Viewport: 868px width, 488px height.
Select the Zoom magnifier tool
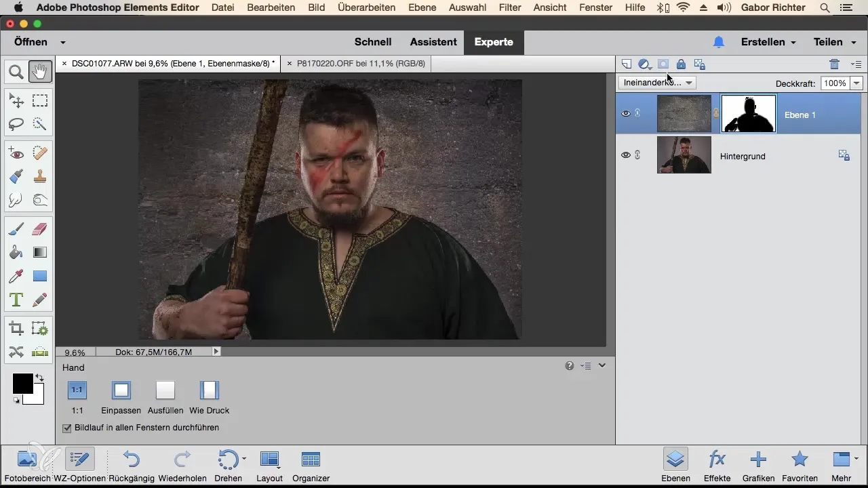tap(16, 71)
